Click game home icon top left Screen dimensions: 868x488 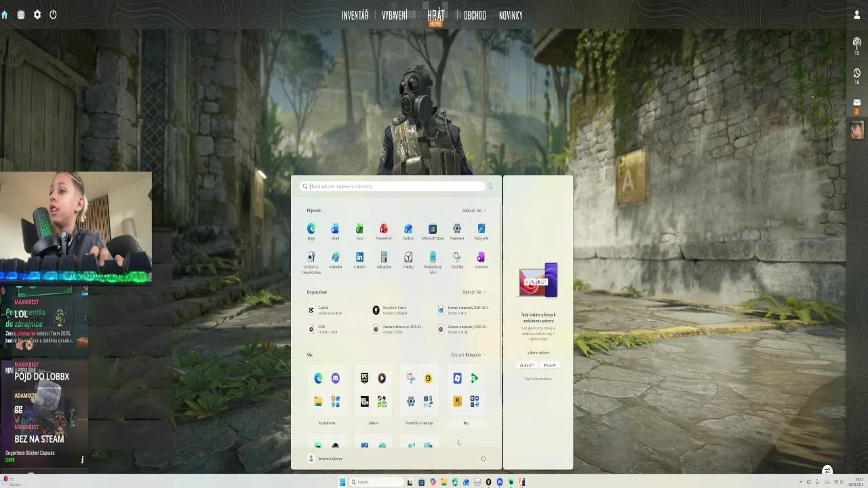(x=4, y=14)
